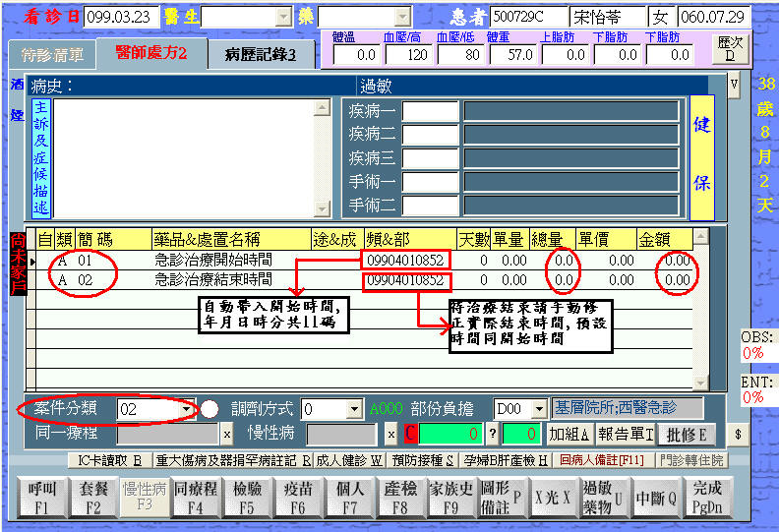This screenshot has height=532, width=779.
Task: Click the 報告單T button
Action: (x=627, y=435)
